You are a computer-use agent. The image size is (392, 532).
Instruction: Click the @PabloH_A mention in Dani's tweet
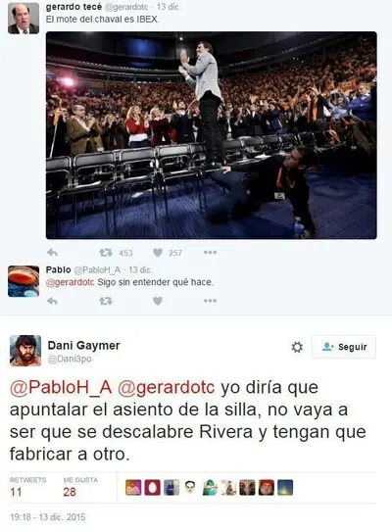[61, 387]
